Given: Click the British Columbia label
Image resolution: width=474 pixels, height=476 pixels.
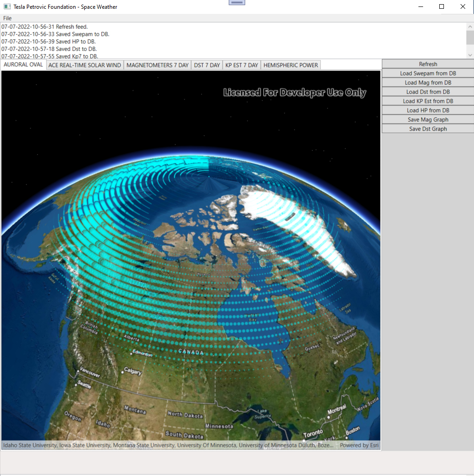Looking at the screenshot, I should pyautogui.click(x=90, y=328).
